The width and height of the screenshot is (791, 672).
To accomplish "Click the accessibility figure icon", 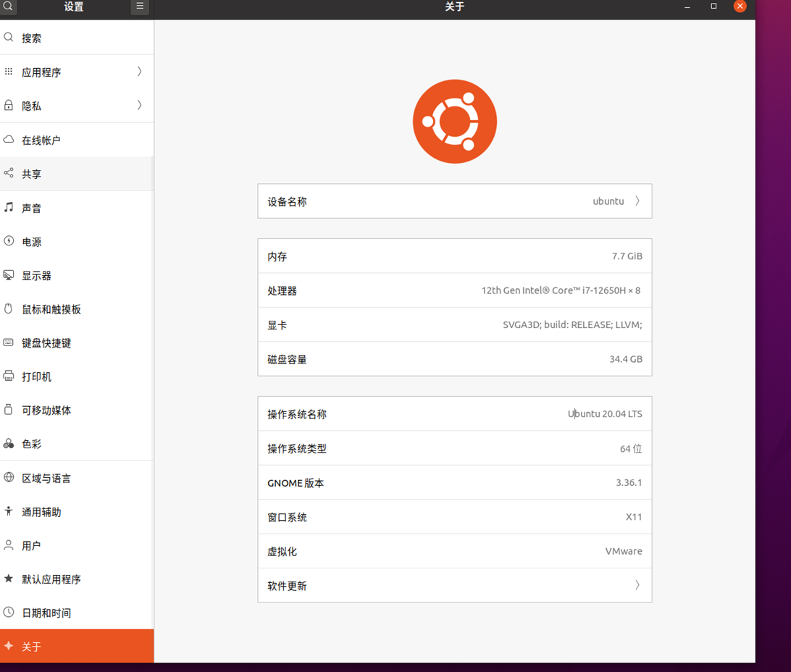I will point(9,511).
